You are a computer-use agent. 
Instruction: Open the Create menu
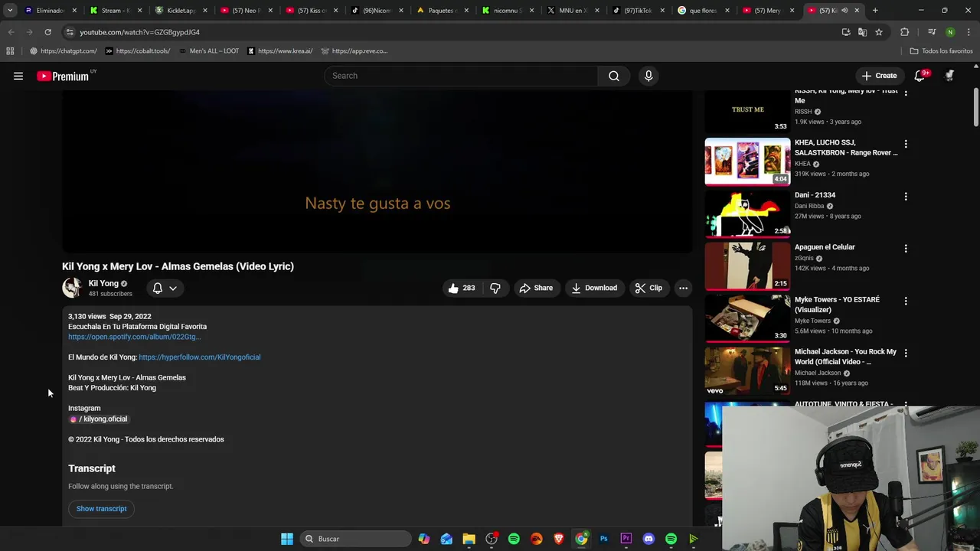click(879, 76)
